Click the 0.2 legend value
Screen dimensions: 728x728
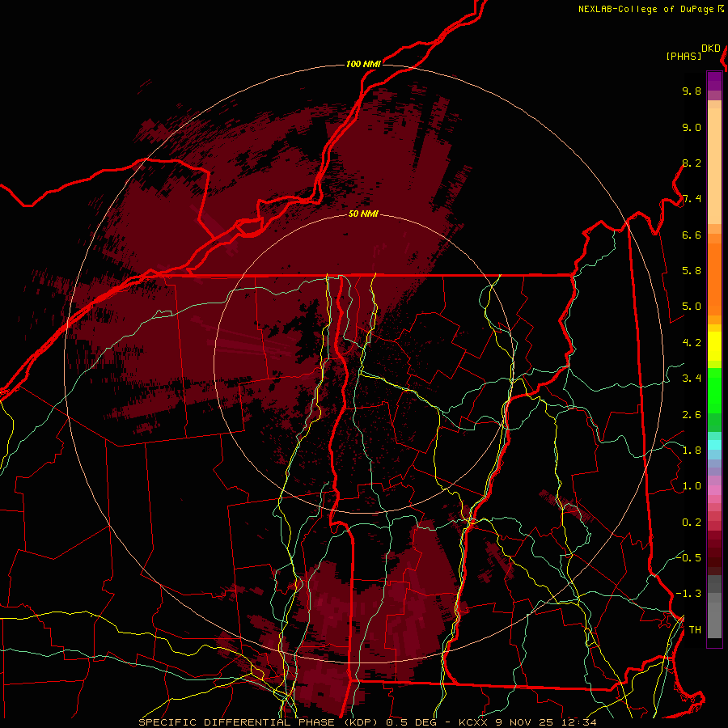pos(692,523)
